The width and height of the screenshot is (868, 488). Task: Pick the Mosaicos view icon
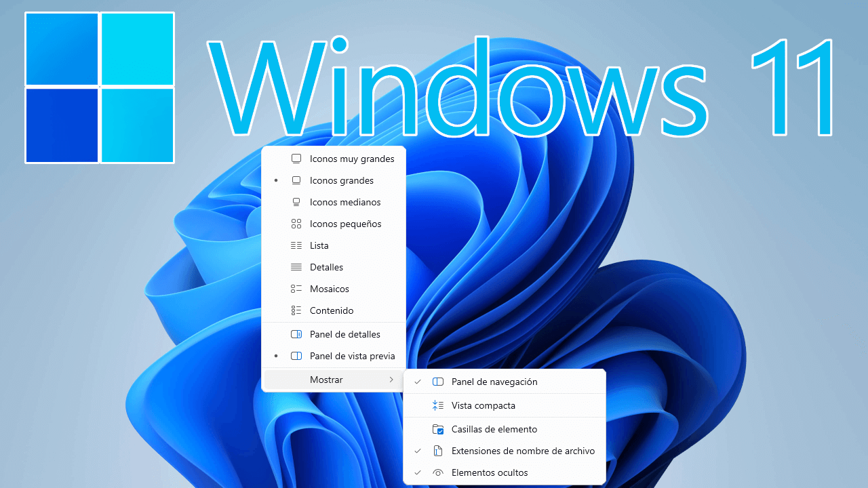coord(296,289)
